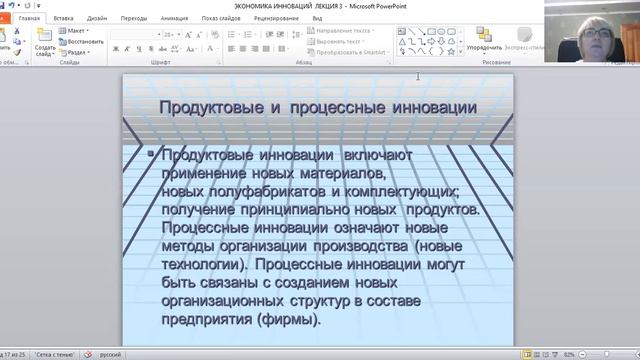Open the Дизайн ribbon tab

97,18
